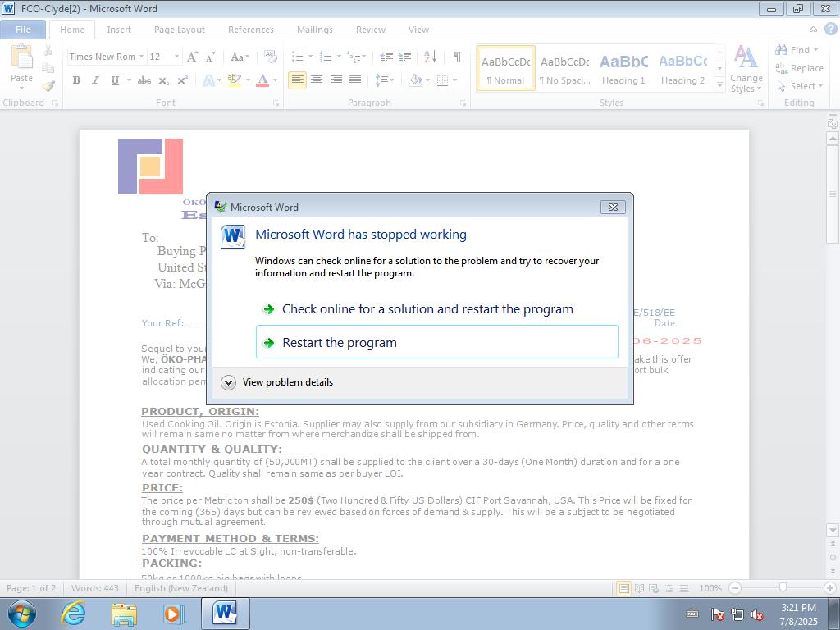The width and height of the screenshot is (840, 630).
Task: Open the Change Styles dropdown
Action: (746, 71)
